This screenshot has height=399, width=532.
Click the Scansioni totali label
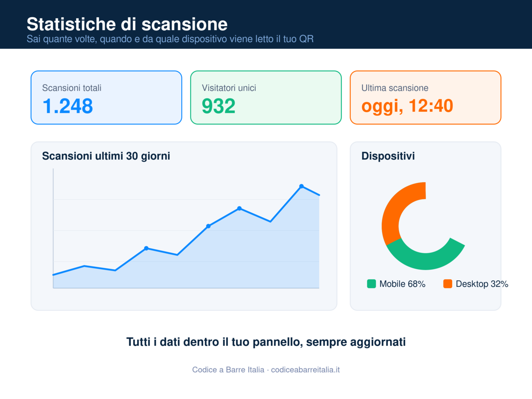click(x=72, y=88)
